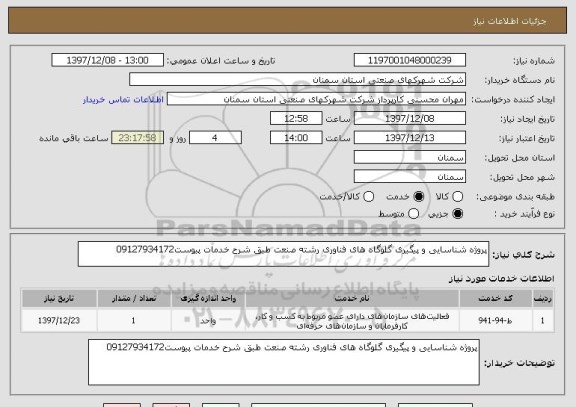Viewport: 576px width, 407px height.
Task: Click the شماره نیاز field 1197001048000239
Action: (410, 60)
